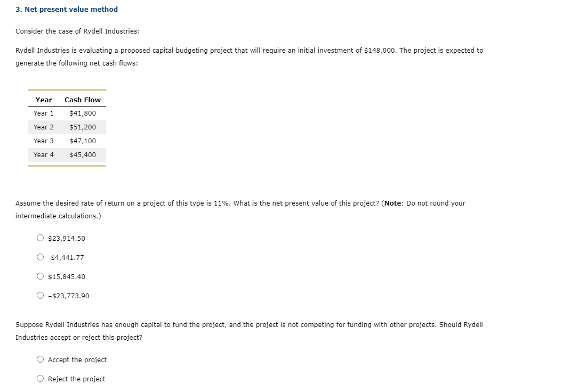The image size is (570, 392).
Task: Click the Year column header
Action: pyautogui.click(x=44, y=100)
